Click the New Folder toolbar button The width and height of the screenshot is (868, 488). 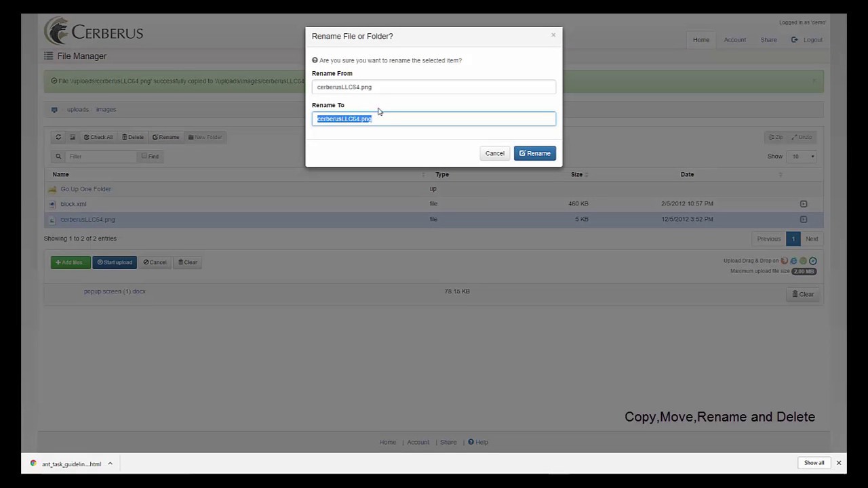click(x=205, y=137)
